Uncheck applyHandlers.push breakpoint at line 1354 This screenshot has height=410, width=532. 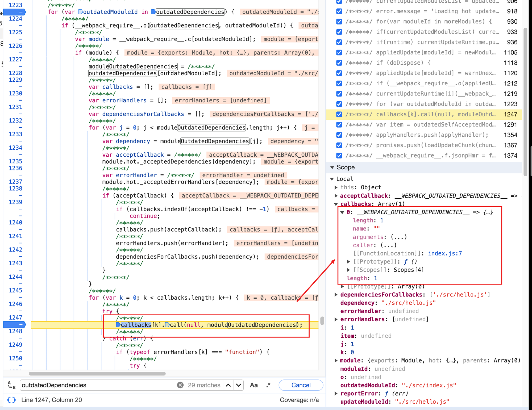click(x=339, y=135)
